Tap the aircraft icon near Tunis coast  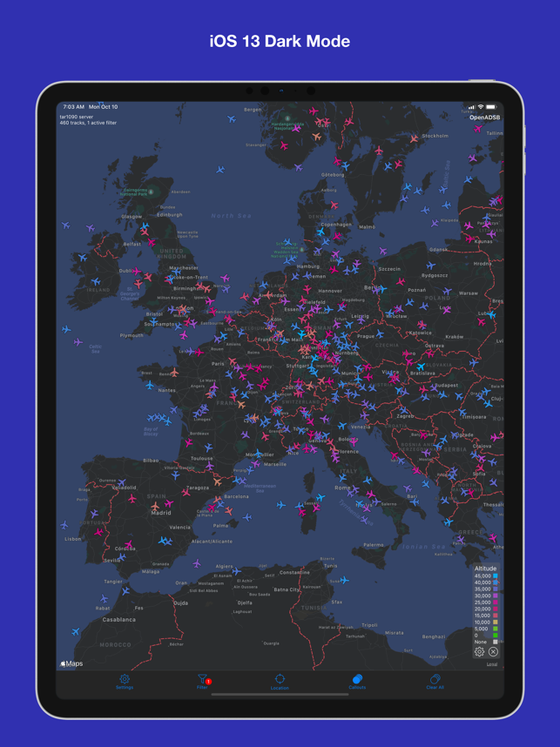344,580
